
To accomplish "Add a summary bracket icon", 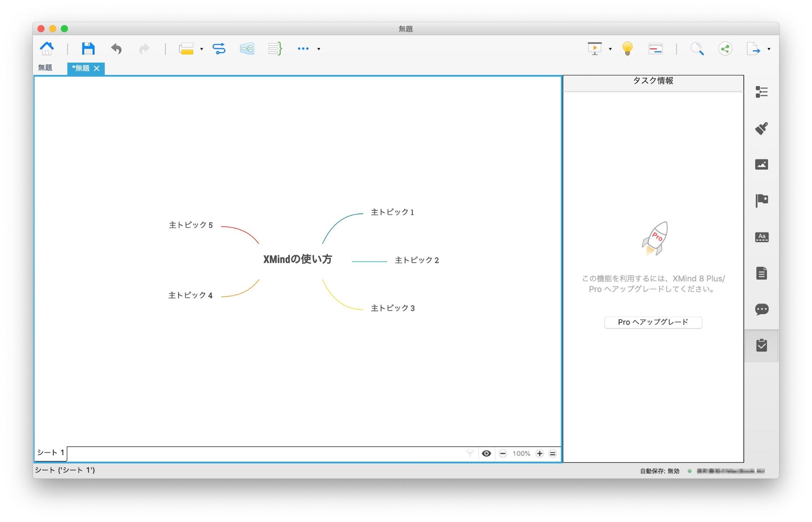I will coord(275,49).
